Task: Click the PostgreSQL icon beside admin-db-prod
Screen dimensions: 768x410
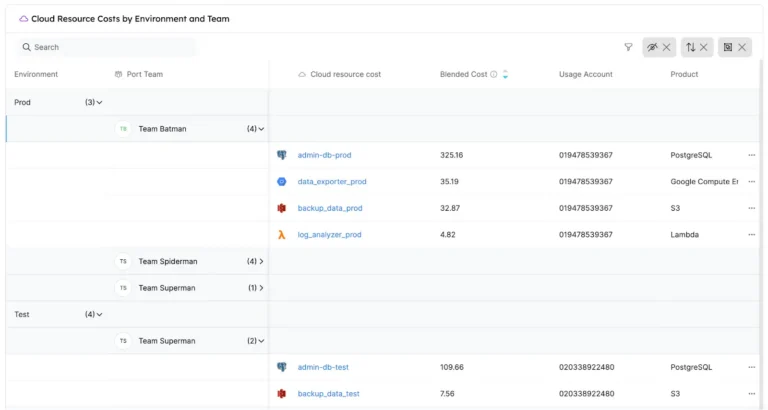Action: click(x=282, y=155)
